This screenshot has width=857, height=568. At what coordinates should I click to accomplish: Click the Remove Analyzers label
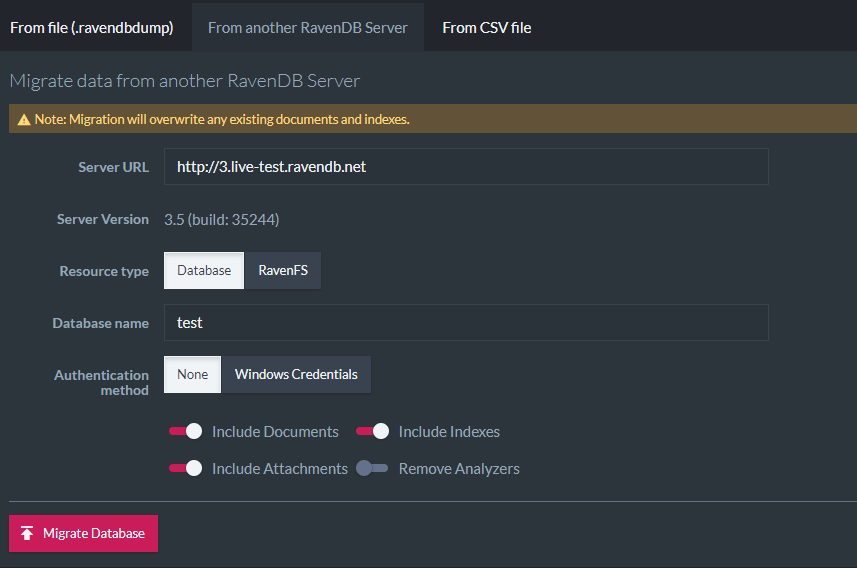[459, 469]
